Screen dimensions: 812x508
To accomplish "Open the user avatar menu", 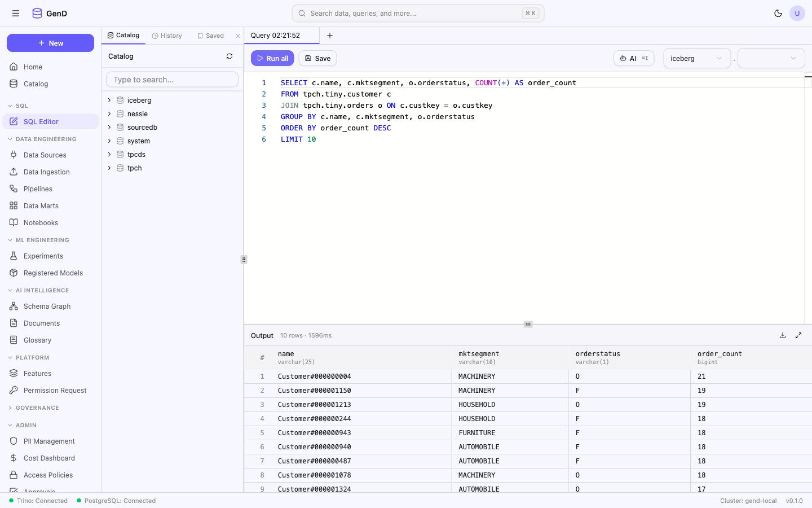I will click(797, 14).
